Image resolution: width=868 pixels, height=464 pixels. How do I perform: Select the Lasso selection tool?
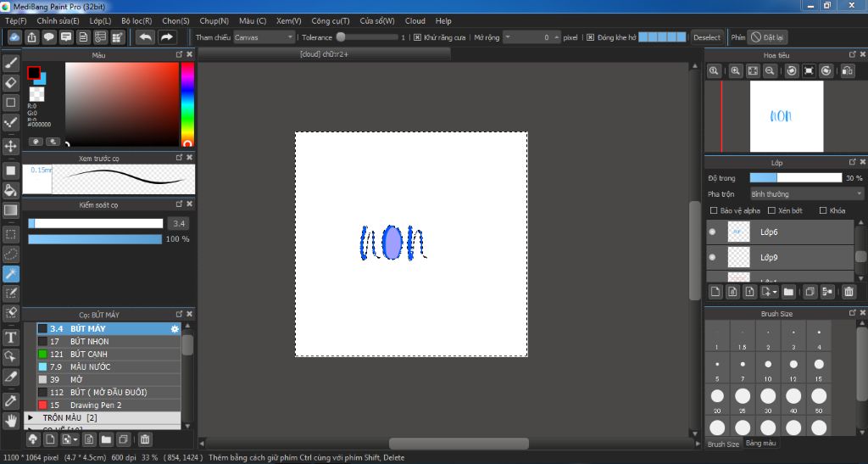click(10, 254)
